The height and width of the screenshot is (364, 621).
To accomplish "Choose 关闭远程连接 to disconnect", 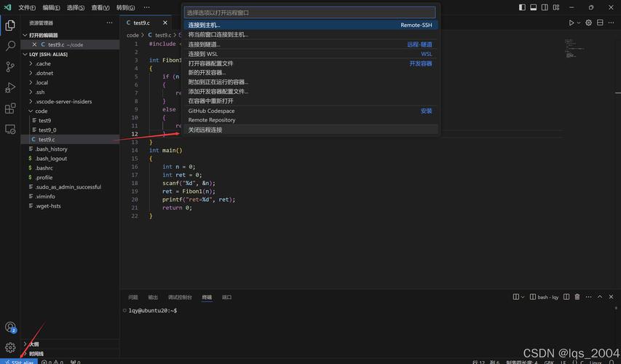I will (310, 130).
